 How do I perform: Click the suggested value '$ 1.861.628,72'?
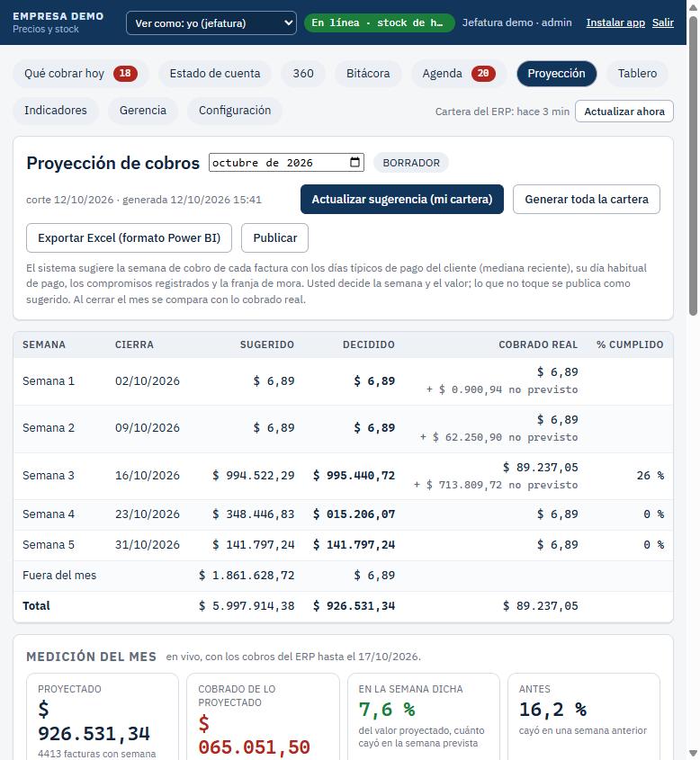pyautogui.click(x=247, y=576)
